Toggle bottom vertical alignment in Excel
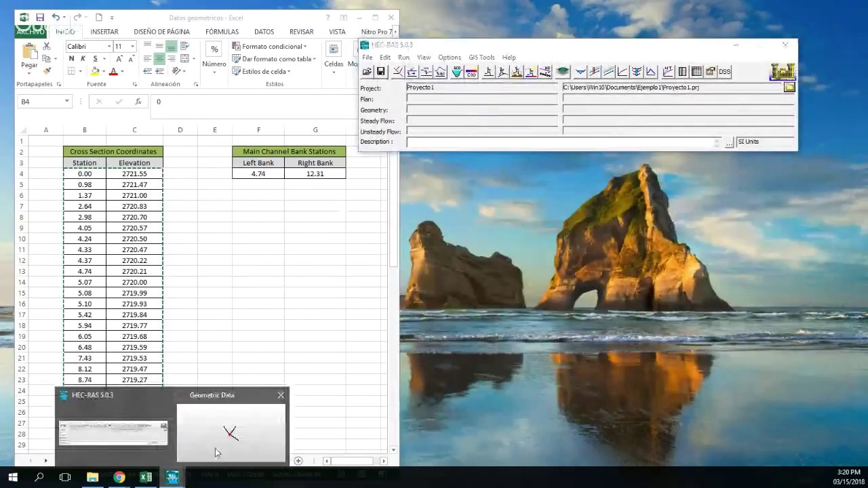Screen dimensions: 868x488 pyautogui.click(x=171, y=47)
